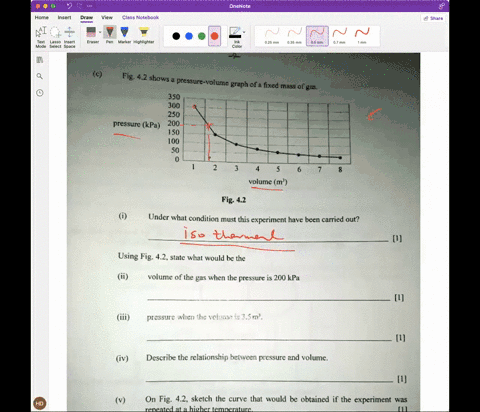The height and width of the screenshot is (412, 480).
Task: Open the notebooks navigation icon in sidebar
Action: (40, 60)
